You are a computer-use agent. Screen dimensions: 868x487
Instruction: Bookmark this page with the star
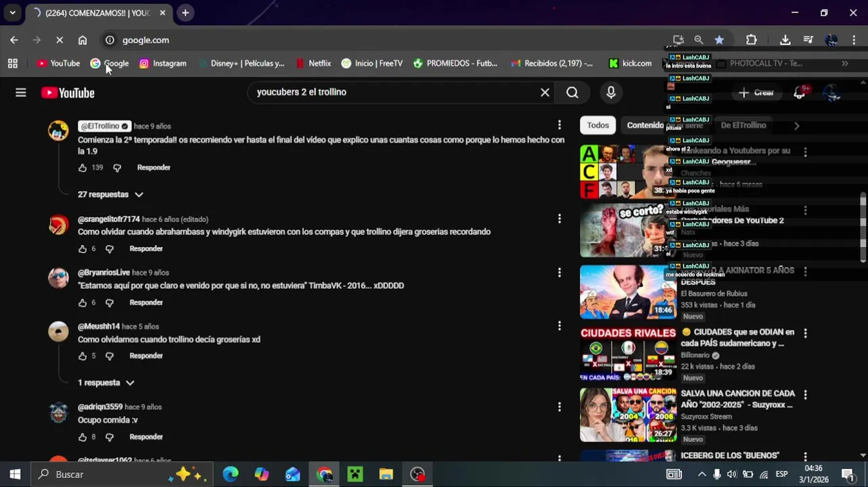719,40
